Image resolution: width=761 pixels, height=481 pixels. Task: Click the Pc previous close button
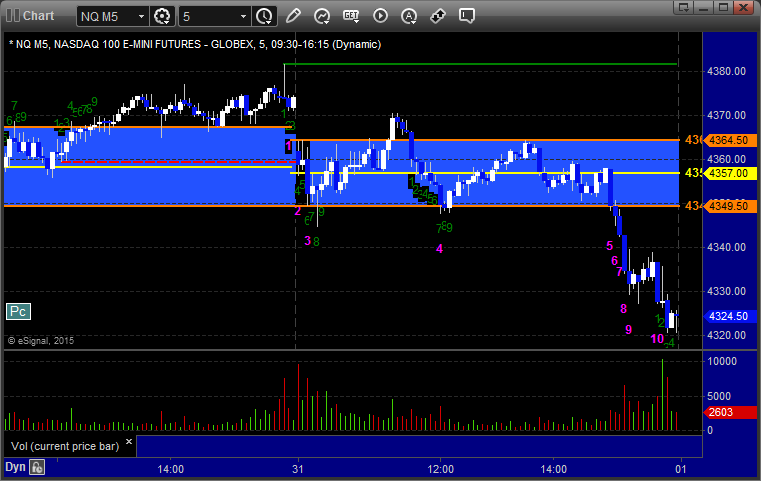coord(18,312)
